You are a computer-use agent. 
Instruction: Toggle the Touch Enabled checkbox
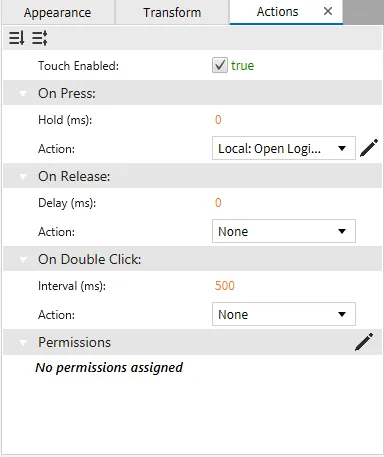click(220, 65)
